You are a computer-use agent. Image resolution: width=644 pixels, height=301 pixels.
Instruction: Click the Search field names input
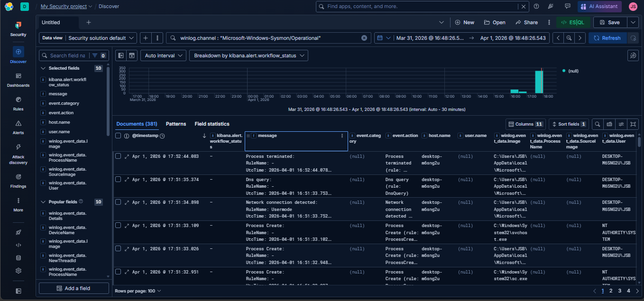point(67,55)
